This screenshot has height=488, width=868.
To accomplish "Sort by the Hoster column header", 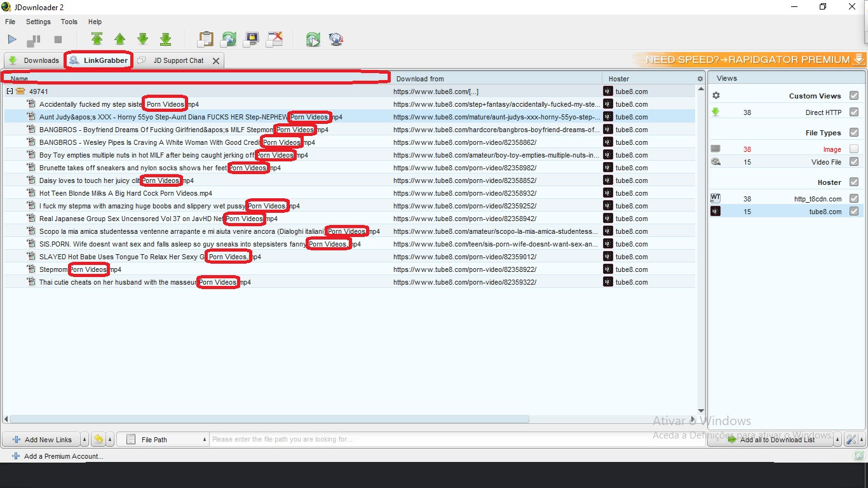I will click(648, 79).
